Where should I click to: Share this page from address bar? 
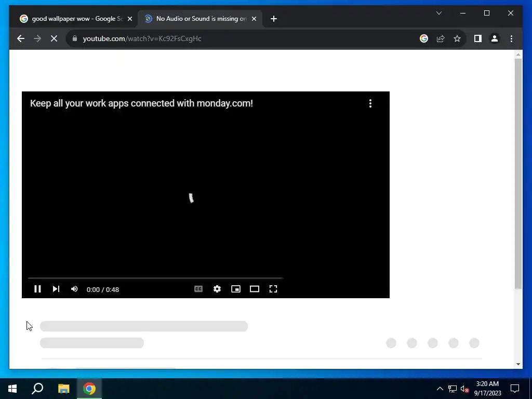[x=441, y=38]
